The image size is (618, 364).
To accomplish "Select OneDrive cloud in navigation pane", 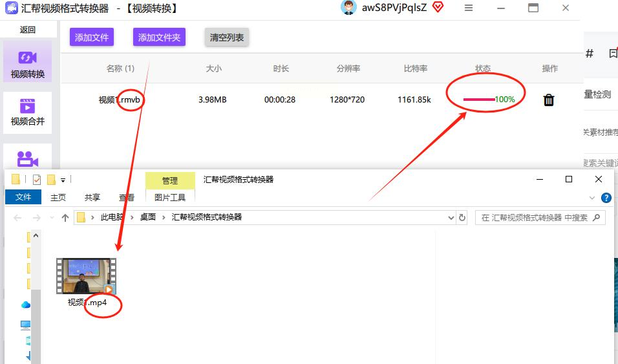I will (26, 305).
